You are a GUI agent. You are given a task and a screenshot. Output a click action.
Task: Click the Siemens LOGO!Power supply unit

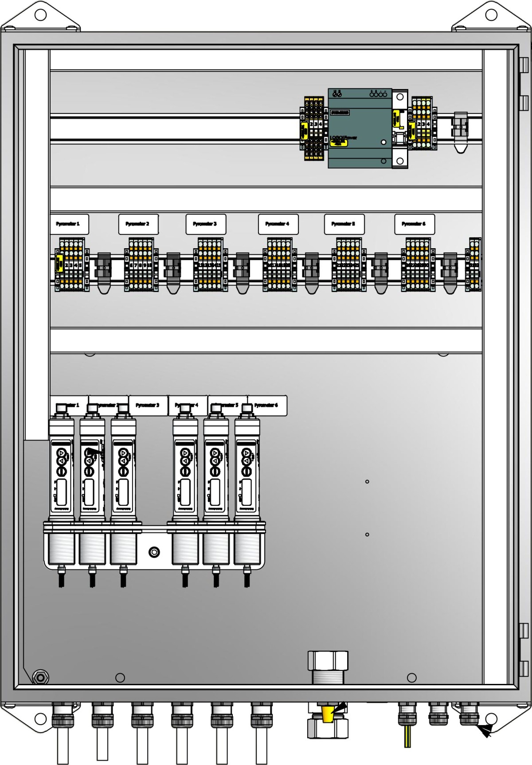[360, 128]
